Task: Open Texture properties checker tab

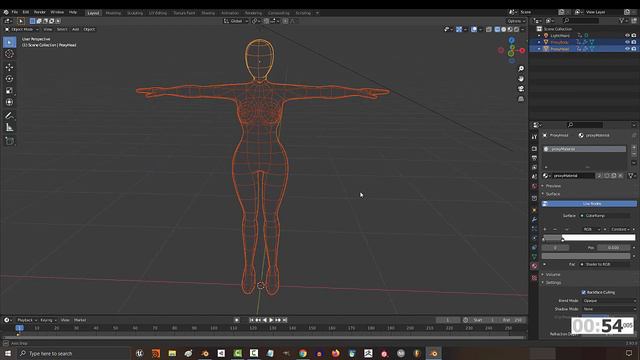Action: (534, 278)
